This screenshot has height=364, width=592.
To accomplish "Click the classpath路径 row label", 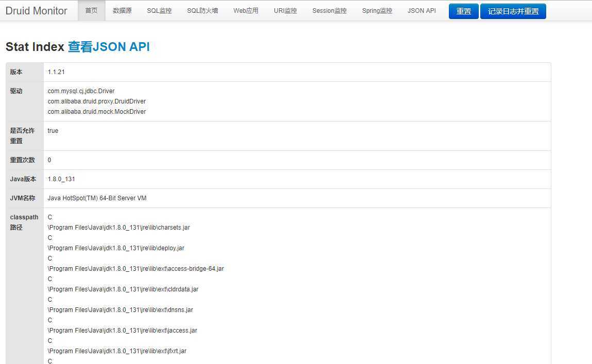I will pyautogui.click(x=24, y=222).
